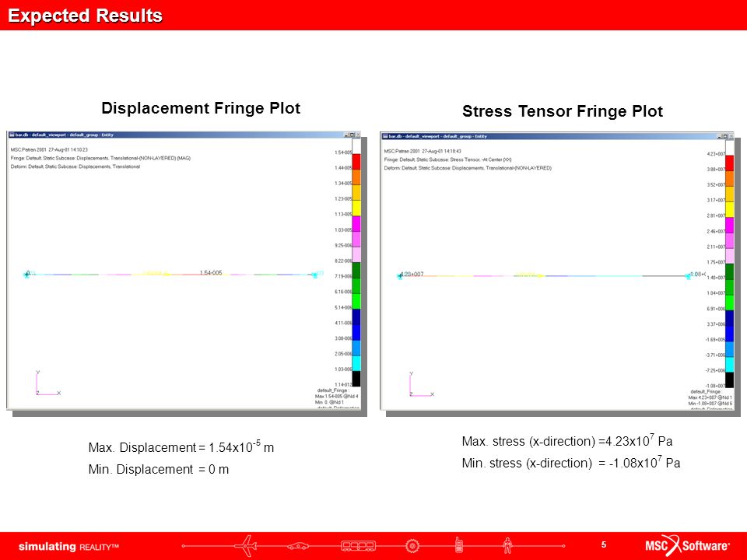The width and height of the screenshot is (747, 560).
Task: Click the Displacement Fringe Plot screenshot thumbnail
Action: click(x=184, y=270)
